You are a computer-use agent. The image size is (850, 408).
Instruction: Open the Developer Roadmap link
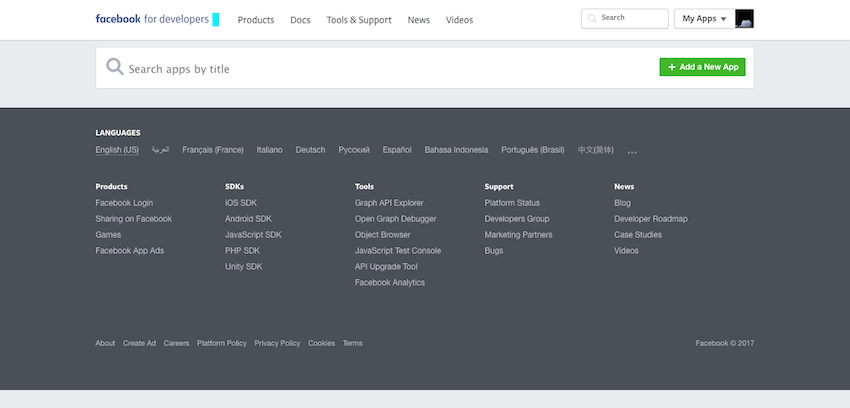point(651,219)
